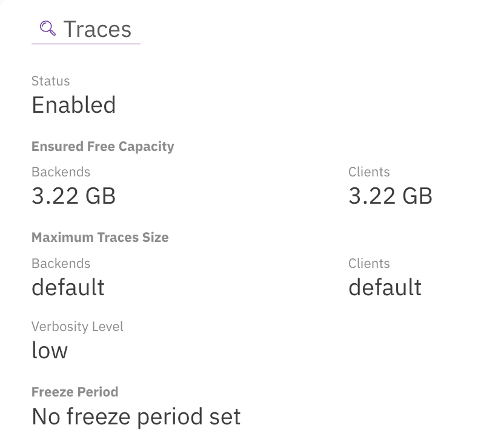Screen dimensions: 504x445
Task: Click Clients label under Maximum Traces Size
Action: pyautogui.click(x=369, y=264)
